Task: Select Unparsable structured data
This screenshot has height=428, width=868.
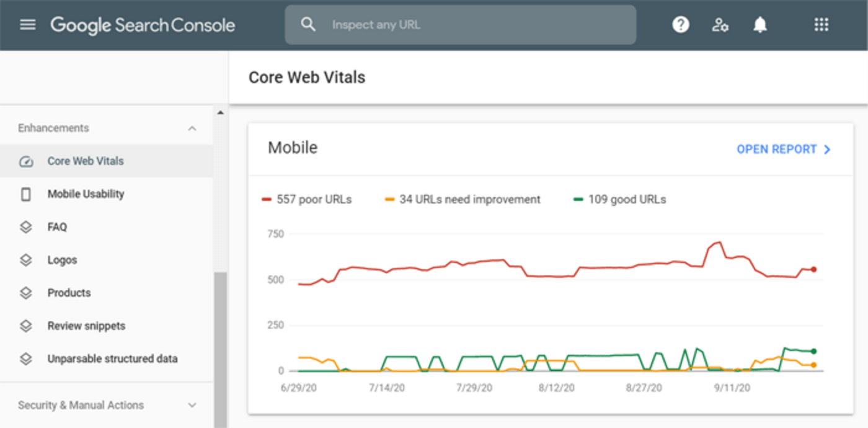Action: (112, 358)
